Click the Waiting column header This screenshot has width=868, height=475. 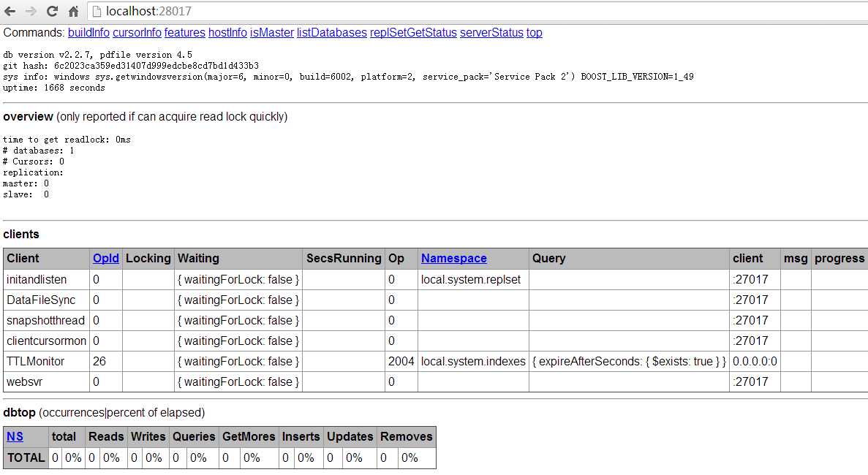coord(238,258)
